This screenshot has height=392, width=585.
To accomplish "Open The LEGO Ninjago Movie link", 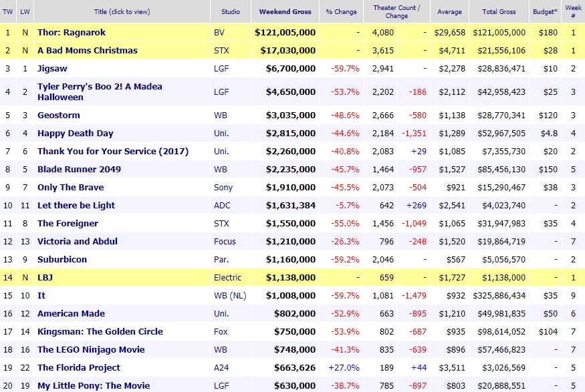I will [x=91, y=349].
